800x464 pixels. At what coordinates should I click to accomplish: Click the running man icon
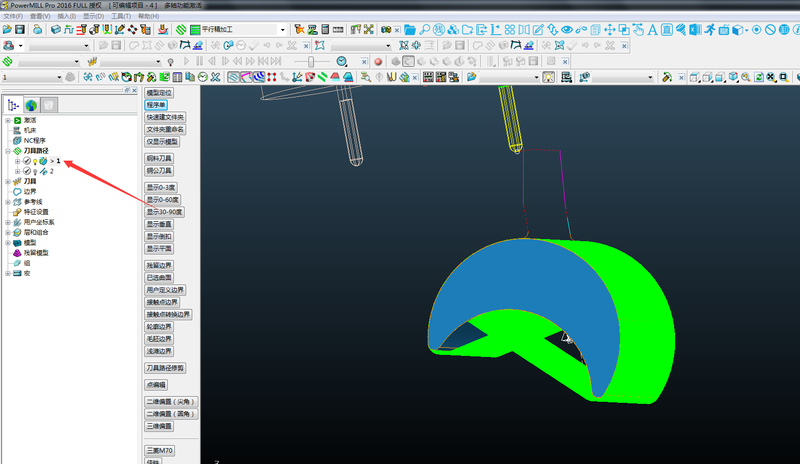[710, 30]
